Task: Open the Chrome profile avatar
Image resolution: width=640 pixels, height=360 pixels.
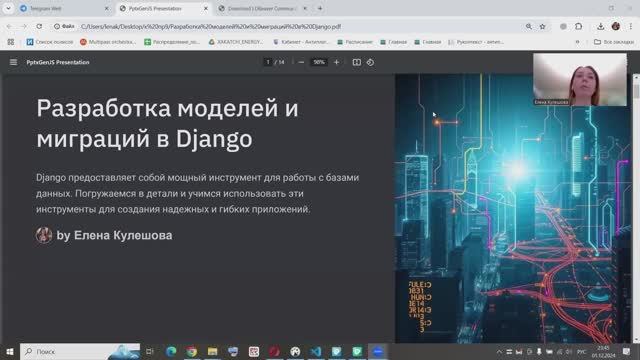Action: (x=616, y=26)
